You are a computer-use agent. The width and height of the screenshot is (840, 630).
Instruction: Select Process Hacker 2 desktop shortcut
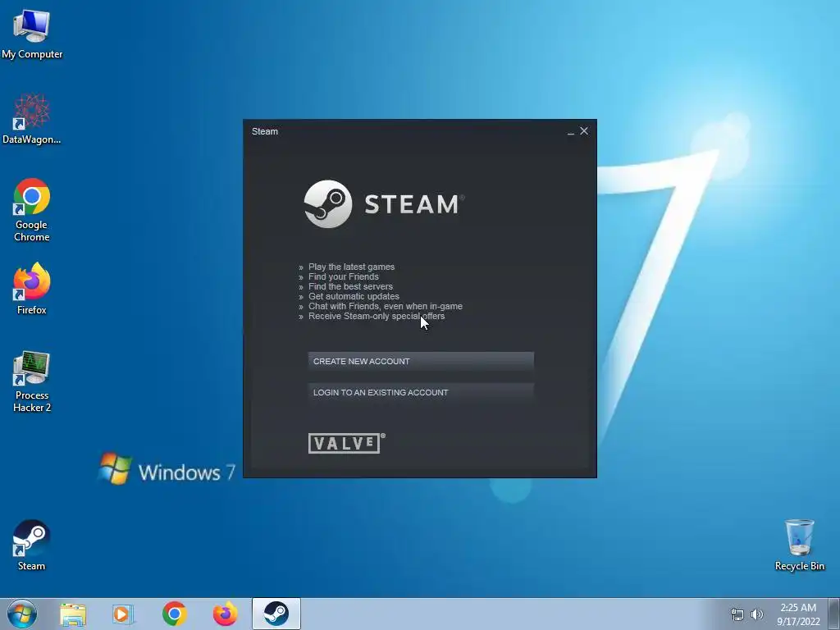(x=32, y=381)
